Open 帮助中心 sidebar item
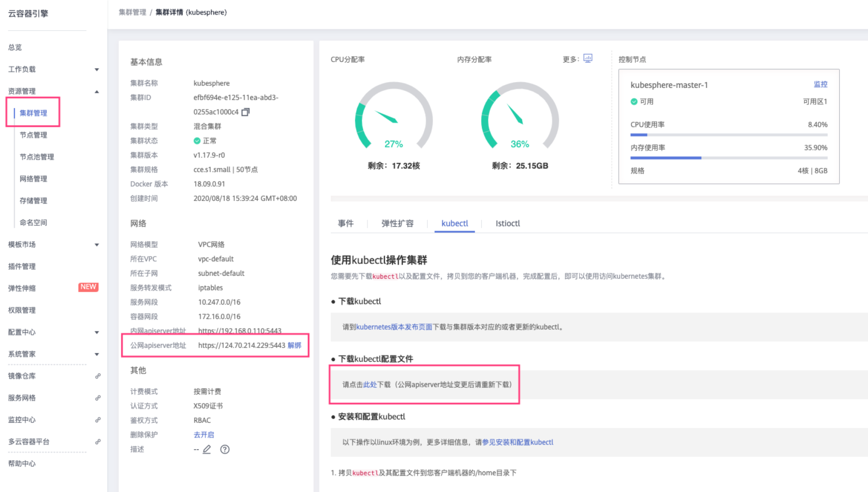The width and height of the screenshot is (868, 492). pos(22,463)
